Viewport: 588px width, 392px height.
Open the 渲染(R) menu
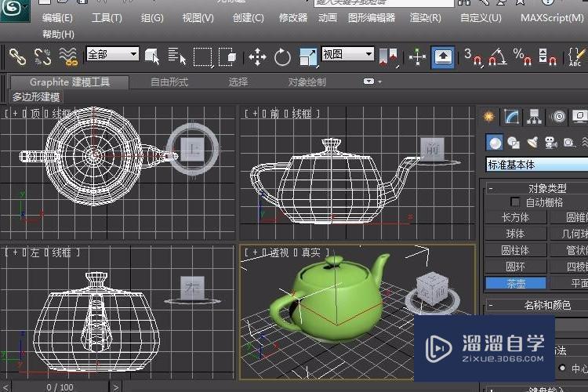(426, 17)
